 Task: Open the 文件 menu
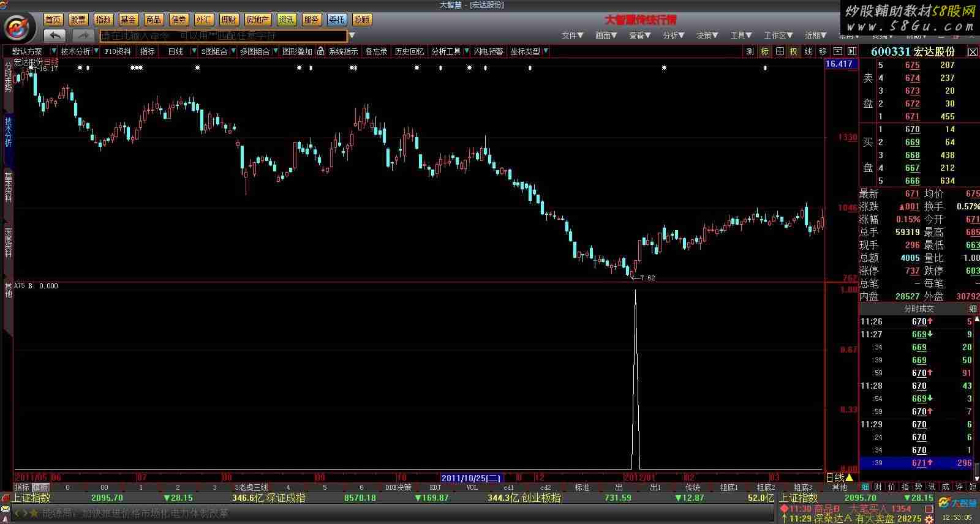[x=573, y=36]
